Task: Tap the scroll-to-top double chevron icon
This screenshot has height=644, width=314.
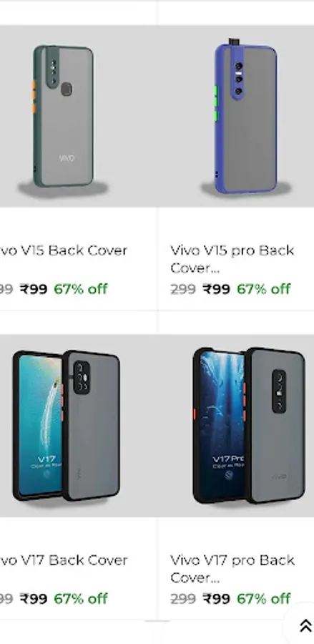Action: (305, 626)
